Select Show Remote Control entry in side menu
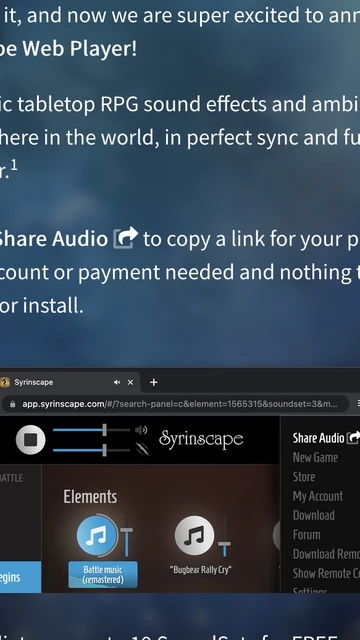The width and height of the screenshot is (360, 640). click(326, 573)
